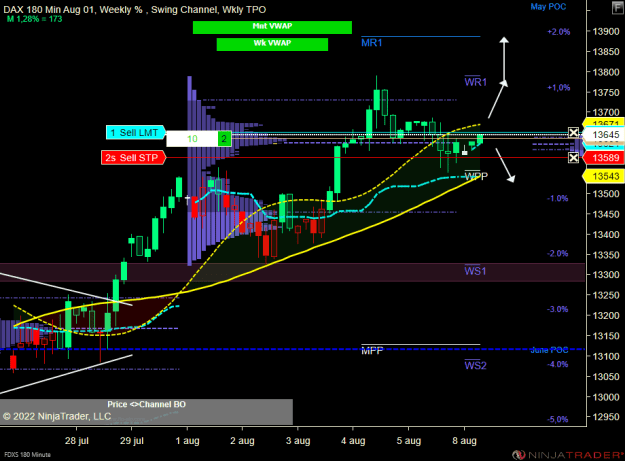Click the MR1 pivot level label
This screenshot has width=625, height=461.
[371, 43]
